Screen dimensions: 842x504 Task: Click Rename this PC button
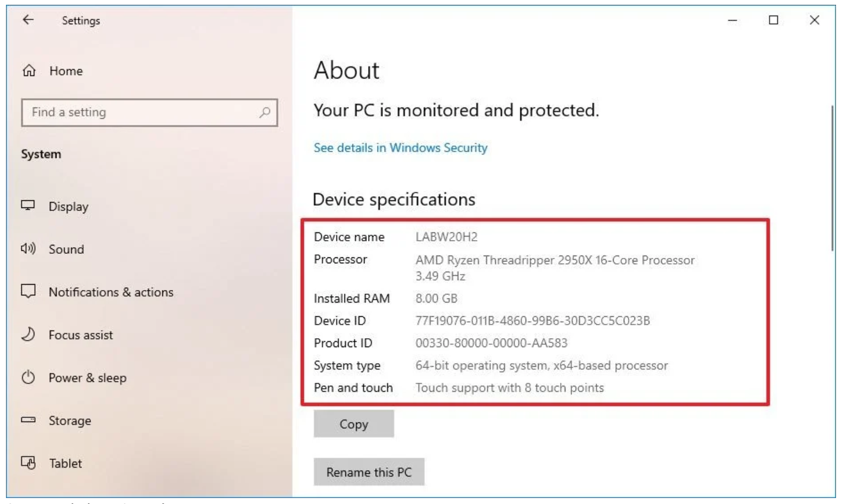click(x=369, y=472)
